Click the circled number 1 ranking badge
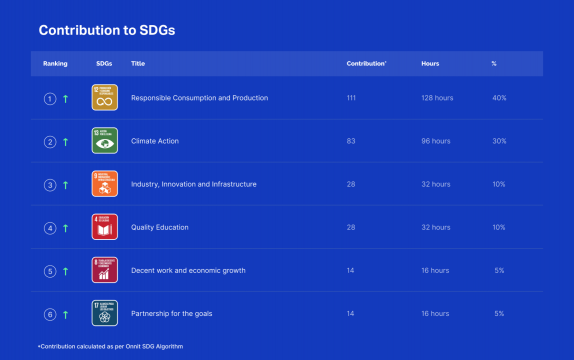 point(50,99)
